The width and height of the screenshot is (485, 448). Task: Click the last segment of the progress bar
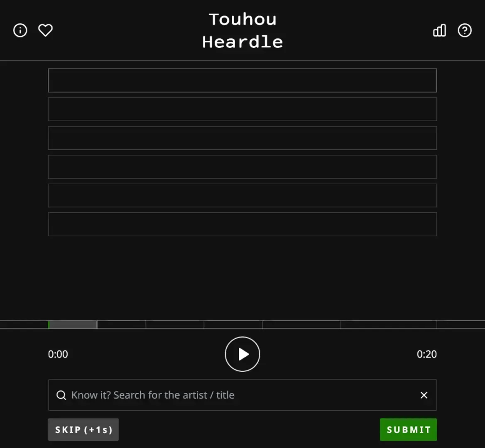point(389,324)
